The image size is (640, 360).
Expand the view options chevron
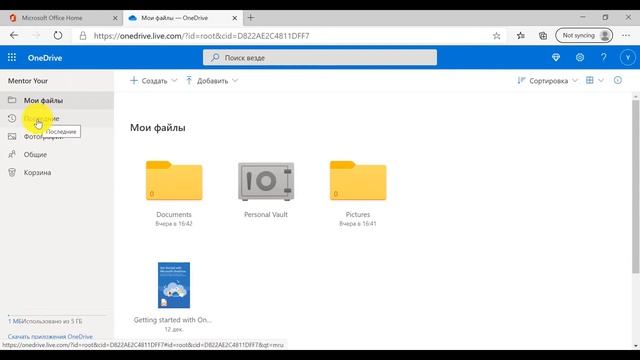click(601, 80)
